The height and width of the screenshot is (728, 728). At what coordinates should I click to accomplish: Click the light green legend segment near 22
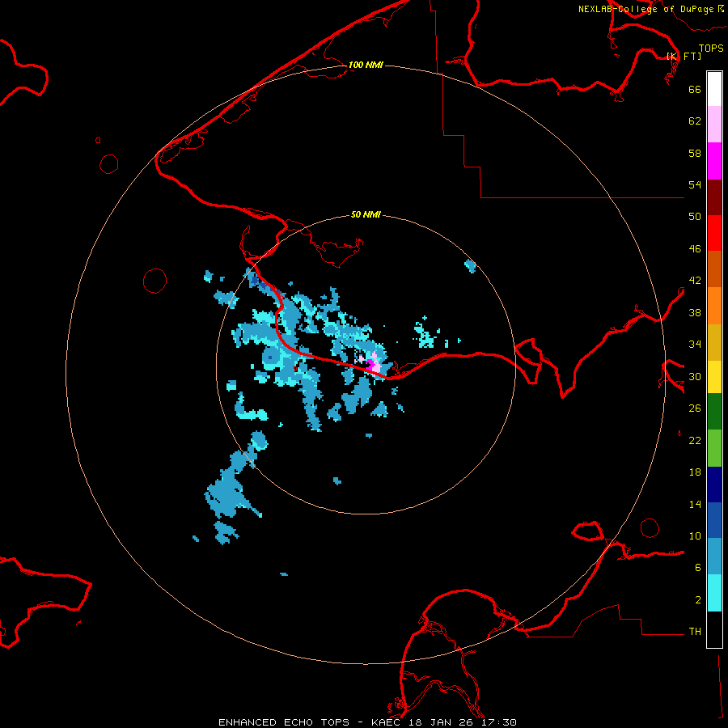714,448
